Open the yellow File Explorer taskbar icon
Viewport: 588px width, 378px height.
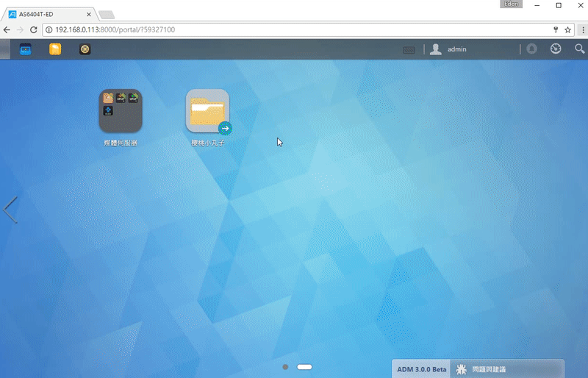[55, 49]
